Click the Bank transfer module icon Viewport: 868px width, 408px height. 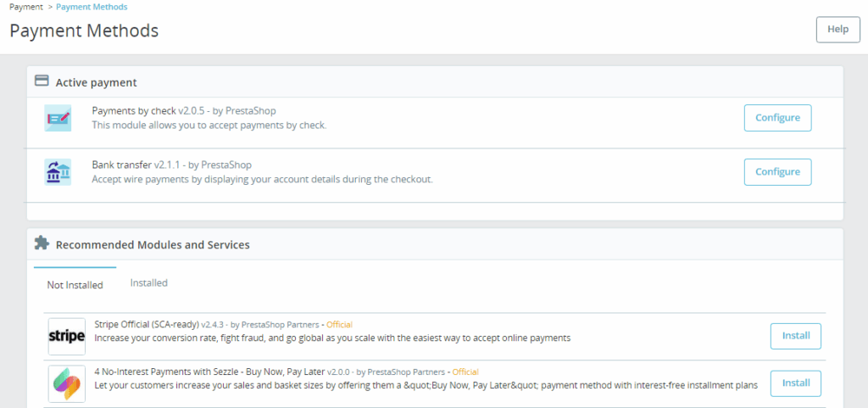pyautogui.click(x=58, y=171)
